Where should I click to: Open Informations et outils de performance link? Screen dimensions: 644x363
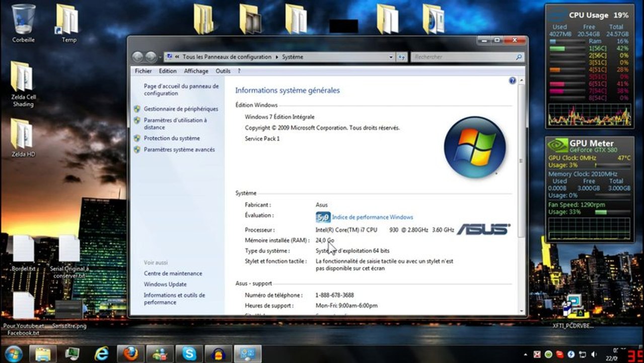174,298
